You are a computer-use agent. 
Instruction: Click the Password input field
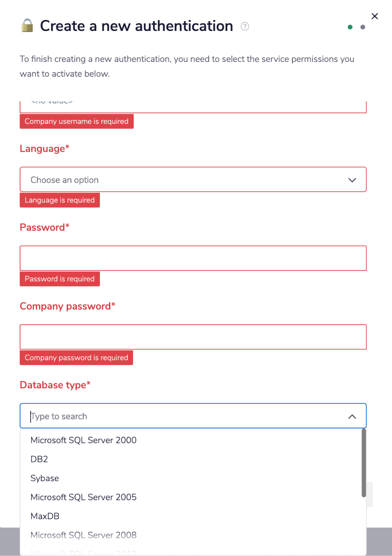click(193, 258)
